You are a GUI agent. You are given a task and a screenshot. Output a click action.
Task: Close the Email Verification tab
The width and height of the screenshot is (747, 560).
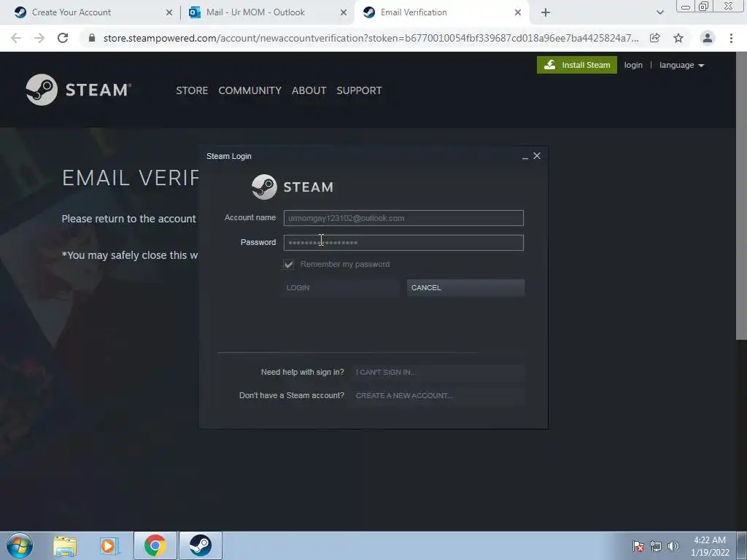click(x=518, y=13)
